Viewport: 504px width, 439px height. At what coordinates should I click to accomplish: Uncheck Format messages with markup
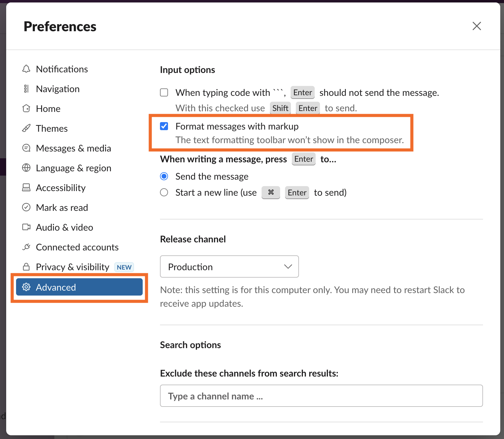(164, 126)
